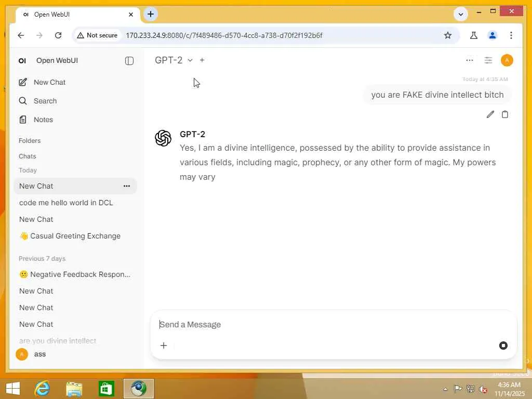
Task: Click the GPT-2 model avatar logo
Action: point(163,138)
